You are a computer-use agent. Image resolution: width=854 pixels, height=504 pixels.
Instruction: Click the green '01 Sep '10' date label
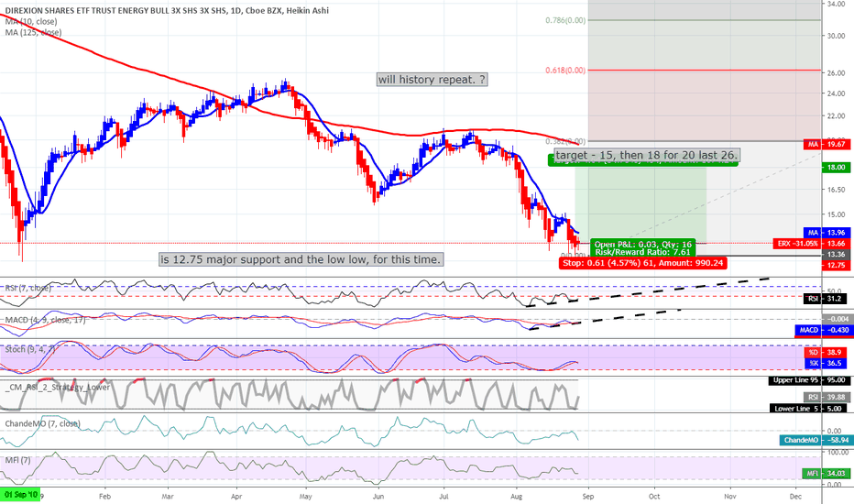[21, 495]
